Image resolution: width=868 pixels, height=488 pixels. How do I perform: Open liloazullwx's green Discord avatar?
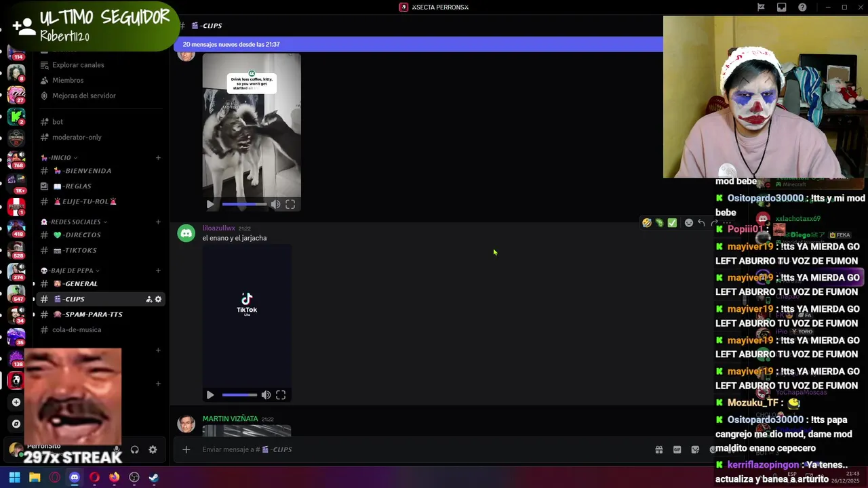pos(186,233)
